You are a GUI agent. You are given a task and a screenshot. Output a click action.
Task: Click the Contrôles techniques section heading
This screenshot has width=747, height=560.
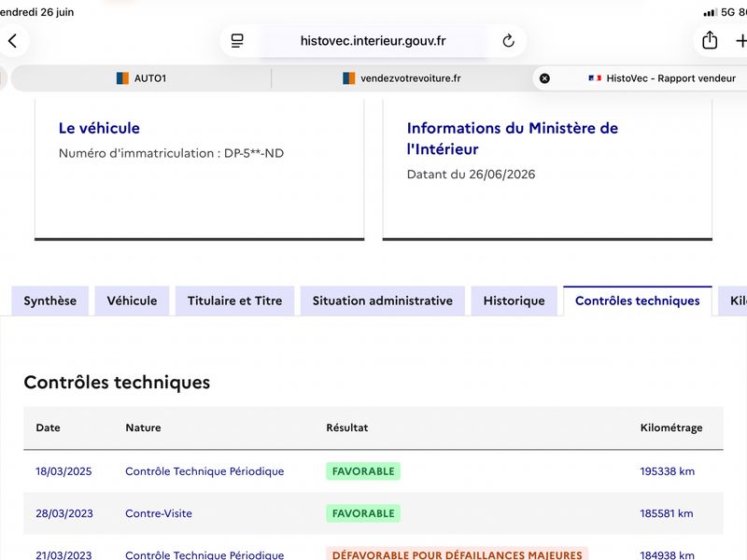pos(117,383)
